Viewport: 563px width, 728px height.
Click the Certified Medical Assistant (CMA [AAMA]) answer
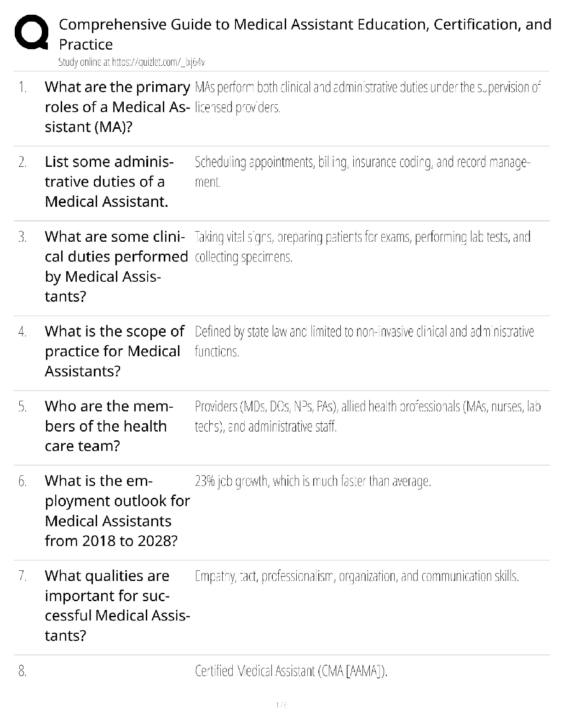click(x=291, y=671)
